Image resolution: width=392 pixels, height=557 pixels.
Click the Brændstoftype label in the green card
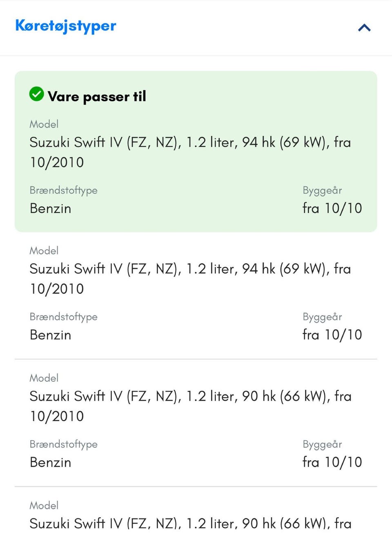pyautogui.click(x=63, y=190)
